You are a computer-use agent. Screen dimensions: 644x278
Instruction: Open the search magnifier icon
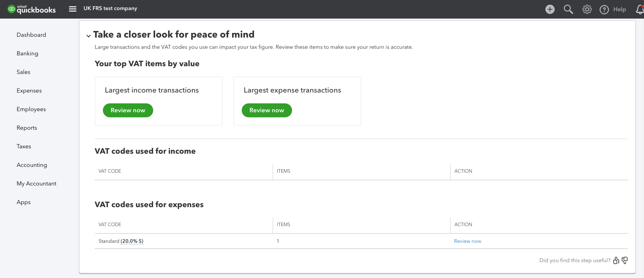tap(568, 9)
